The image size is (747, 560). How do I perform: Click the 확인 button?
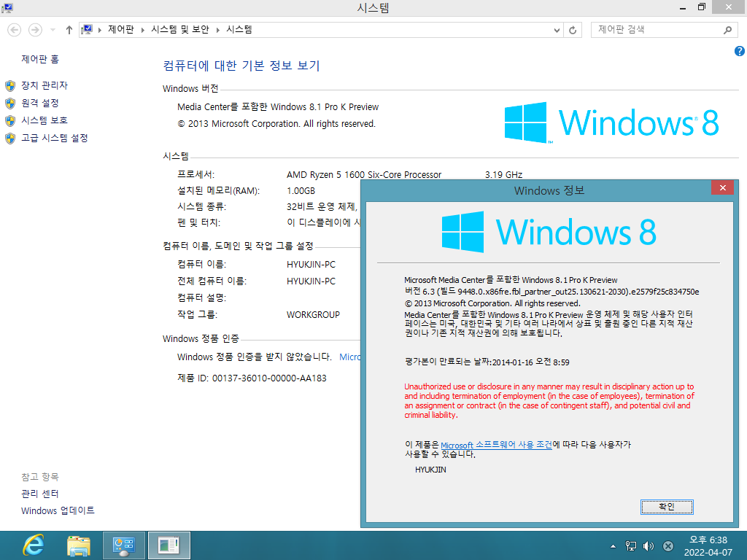[667, 507]
